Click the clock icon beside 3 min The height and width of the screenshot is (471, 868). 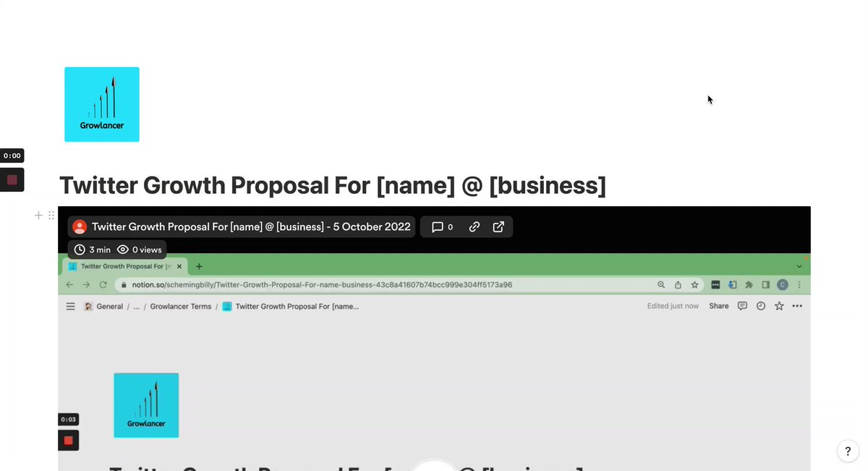coord(80,250)
